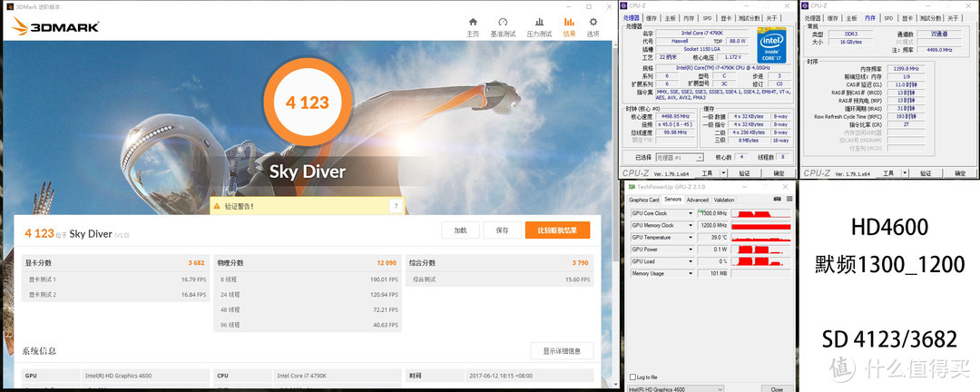Expand the GPU Core Clock sensor dropdown
Screen dimensions: 980x392
tap(691, 213)
